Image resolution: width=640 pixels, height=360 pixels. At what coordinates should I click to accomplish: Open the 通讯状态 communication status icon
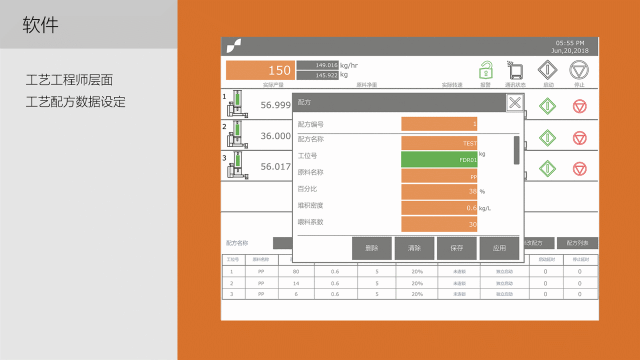click(515, 70)
